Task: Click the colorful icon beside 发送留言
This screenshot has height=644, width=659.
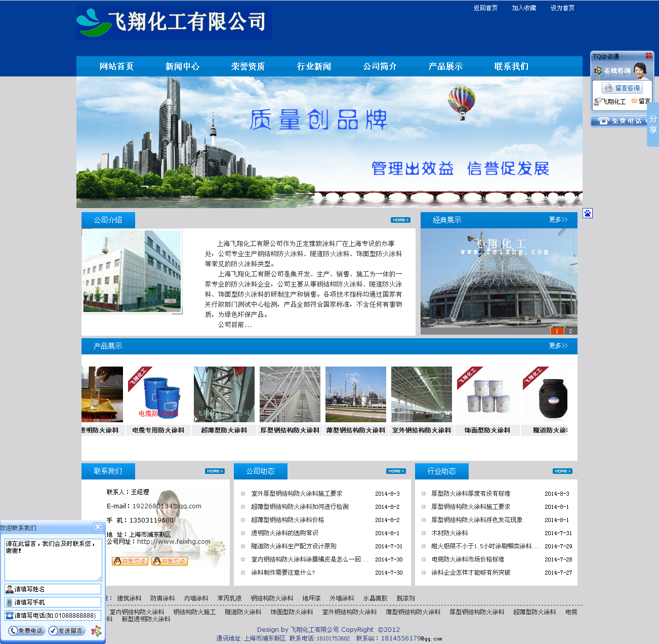Action: tap(96, 631)
